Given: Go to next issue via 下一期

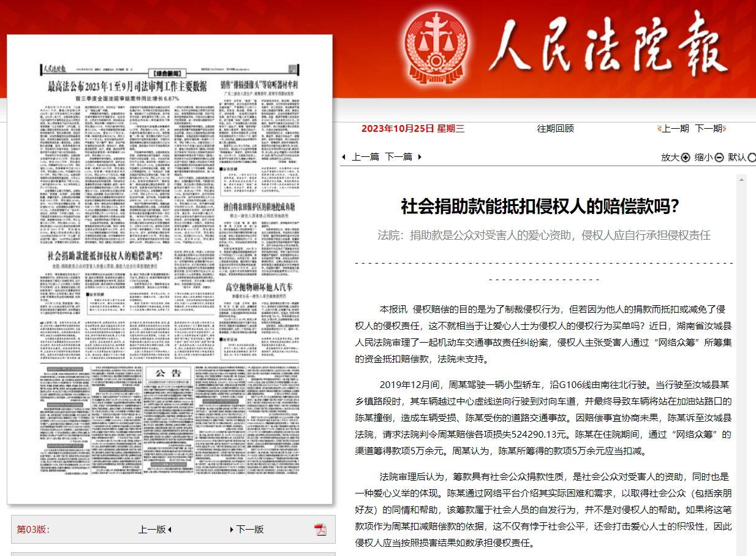Looking at the screenshot, I should 708,129.
